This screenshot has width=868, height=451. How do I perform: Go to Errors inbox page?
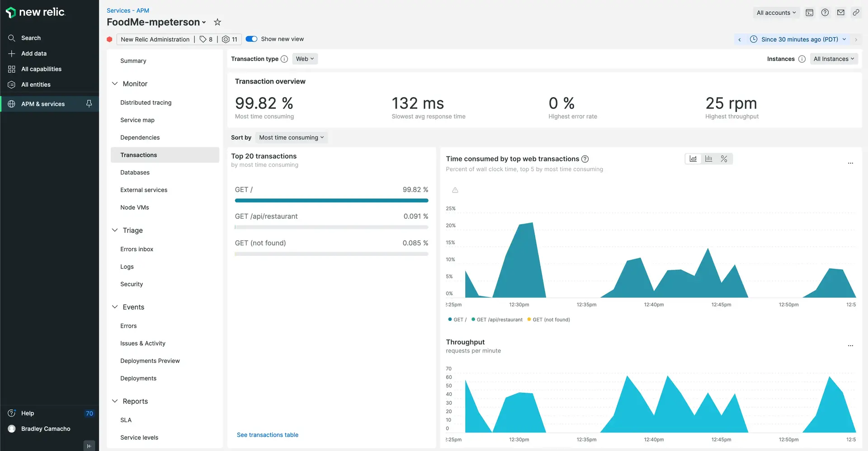(x=137, y=249)
